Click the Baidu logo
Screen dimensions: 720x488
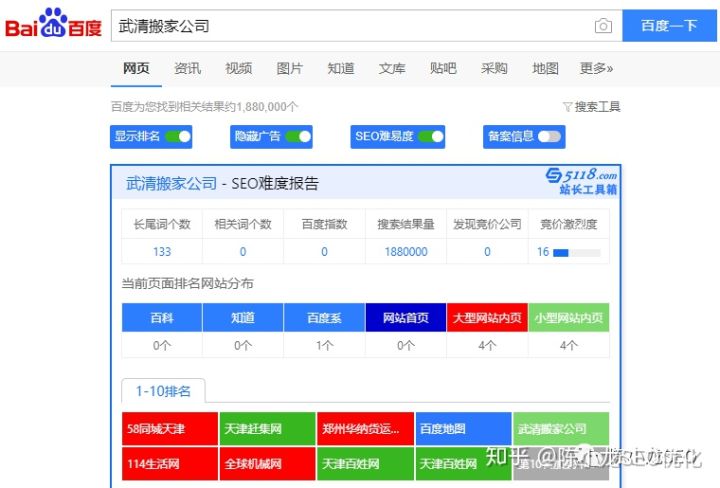[53, 23]
